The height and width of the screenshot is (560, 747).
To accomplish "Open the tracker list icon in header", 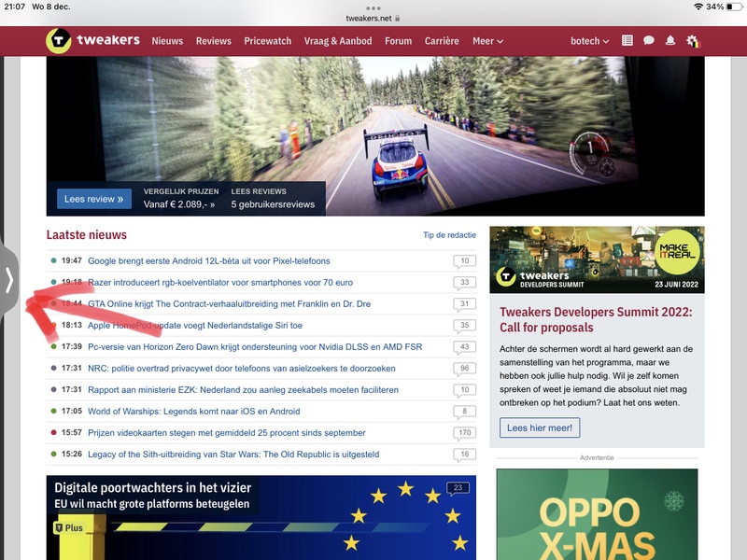I will [627, 40].
